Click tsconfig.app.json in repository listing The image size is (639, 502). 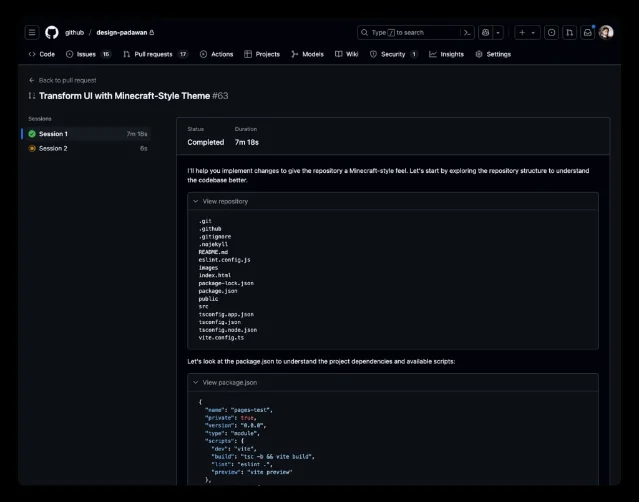click(226, 315)
